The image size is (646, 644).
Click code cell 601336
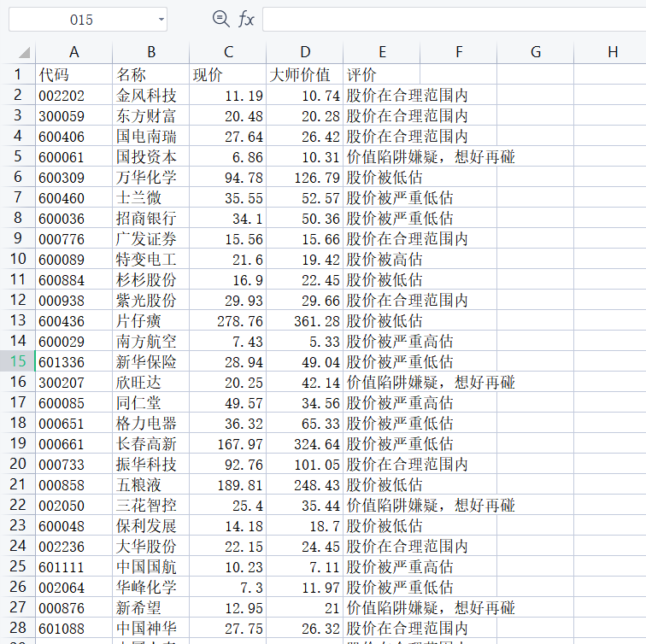pyautogui.click(x=73, y=361)
